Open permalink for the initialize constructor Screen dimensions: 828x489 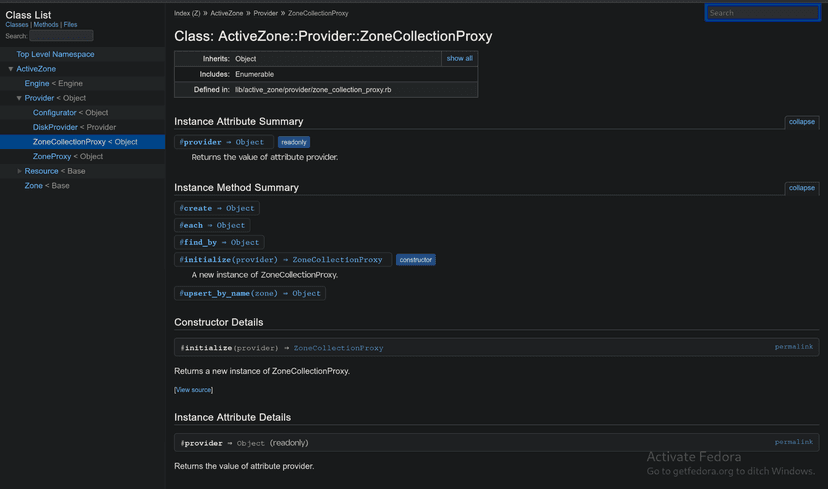pos(794,347)
